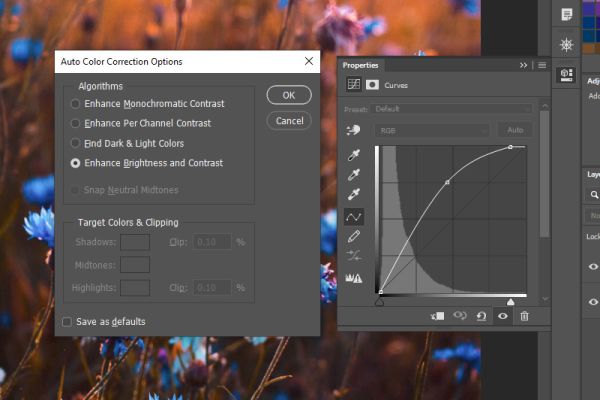Close the Auto Color Correction Options dialog

tap(309, 61)
